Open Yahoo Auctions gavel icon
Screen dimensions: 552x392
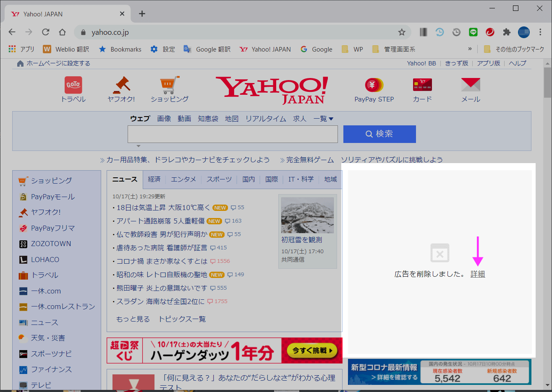click(121, 85)
